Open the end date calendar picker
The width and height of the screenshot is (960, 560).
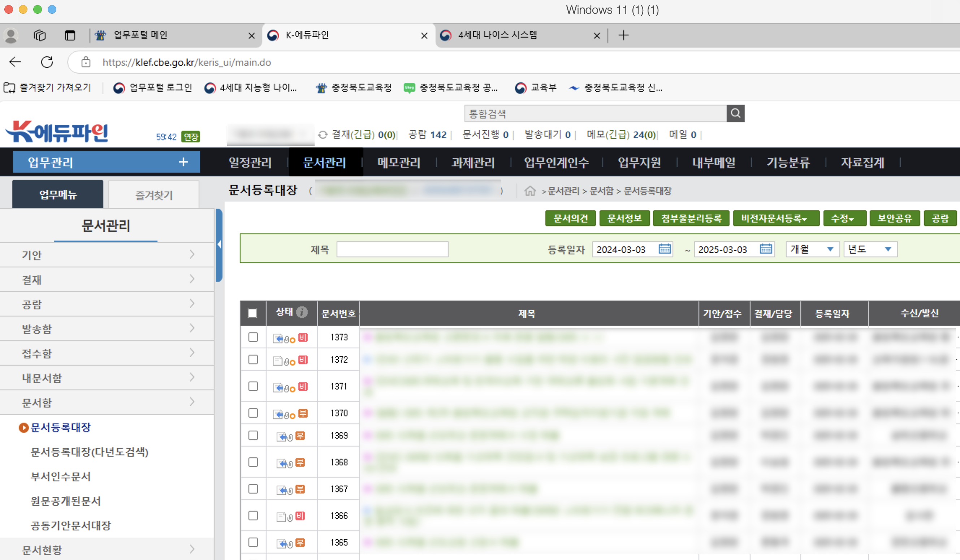(x=766, y=249)
